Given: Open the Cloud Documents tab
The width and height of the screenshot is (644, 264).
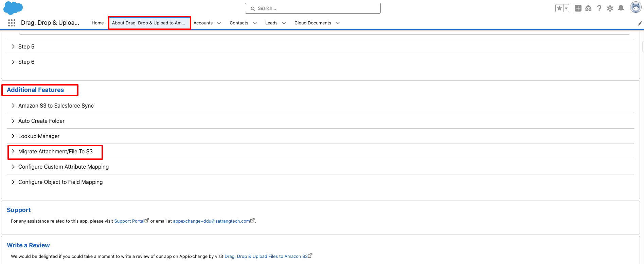Looking at the screenshot, I should (x=313, y=23).
